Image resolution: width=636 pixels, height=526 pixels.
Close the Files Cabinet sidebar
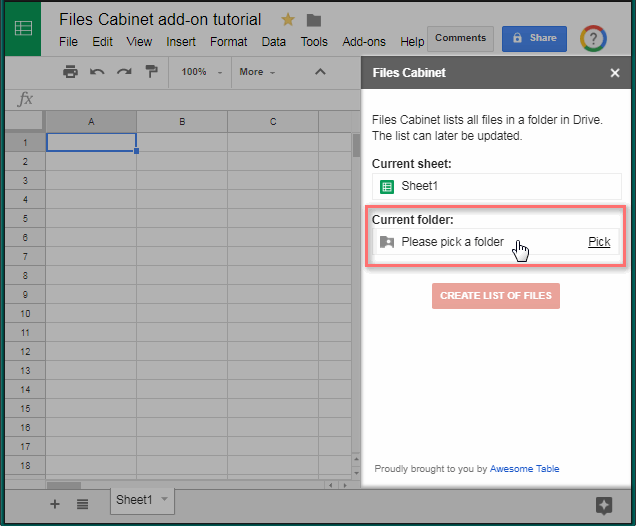click(x=615, y=73)
